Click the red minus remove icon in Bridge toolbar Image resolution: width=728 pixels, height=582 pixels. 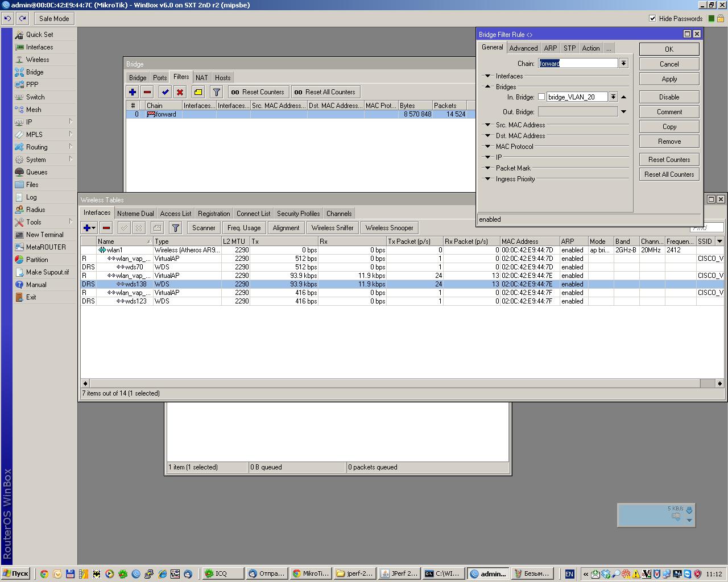[x=147, y=92]
